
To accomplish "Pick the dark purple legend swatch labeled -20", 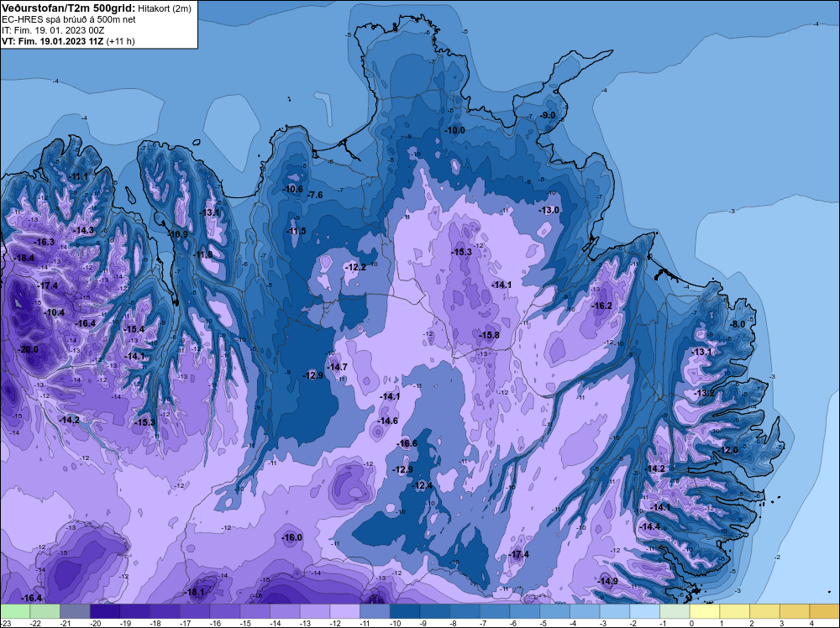I will pos(105,611).
